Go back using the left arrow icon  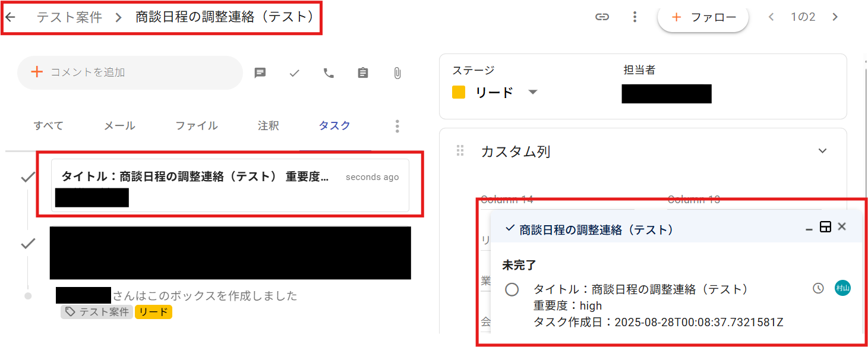(x=10, y=17)
